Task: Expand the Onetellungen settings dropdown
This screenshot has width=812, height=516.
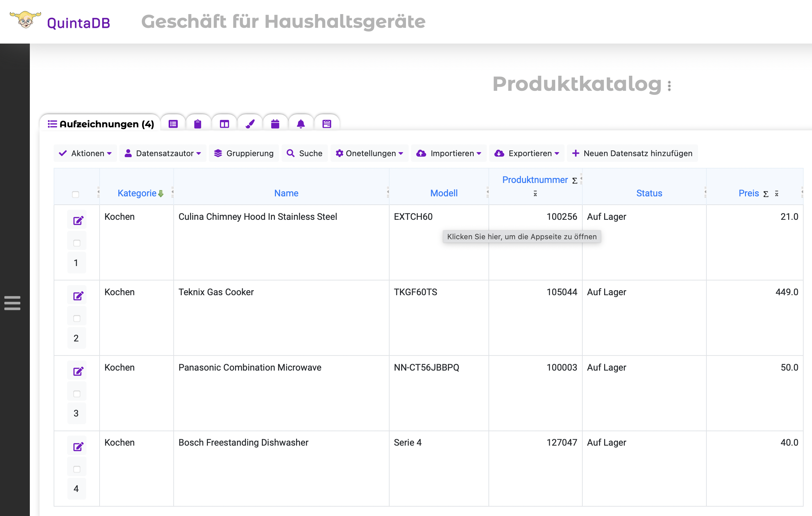Action: point(369,153)
